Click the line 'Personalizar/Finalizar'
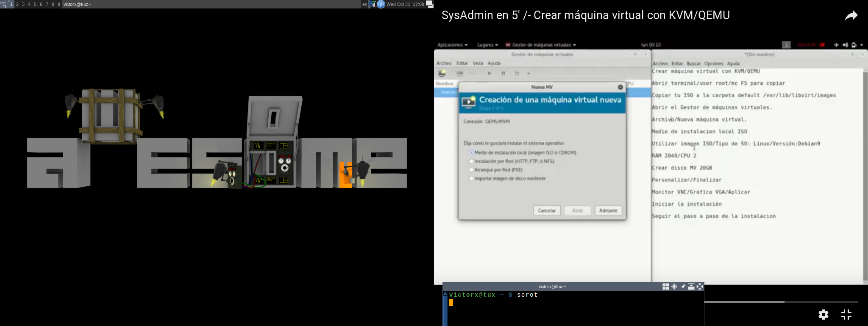 [687, 180]
